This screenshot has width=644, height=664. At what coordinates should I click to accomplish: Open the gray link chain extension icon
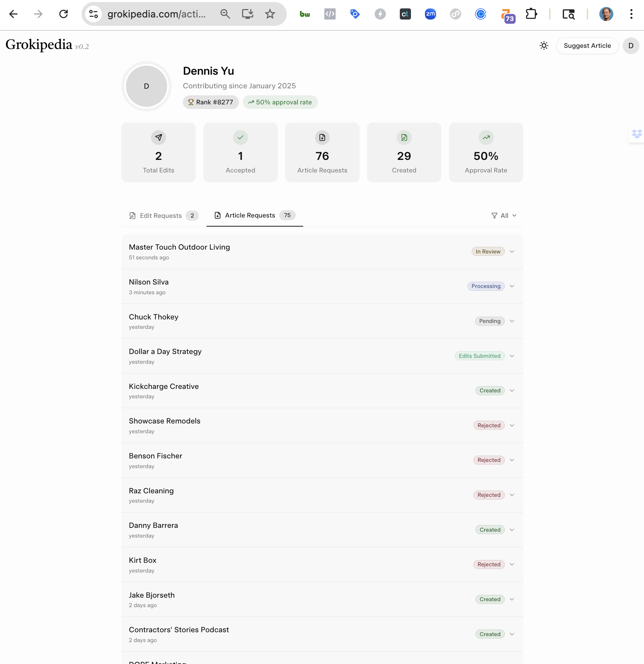pos(456,14)
